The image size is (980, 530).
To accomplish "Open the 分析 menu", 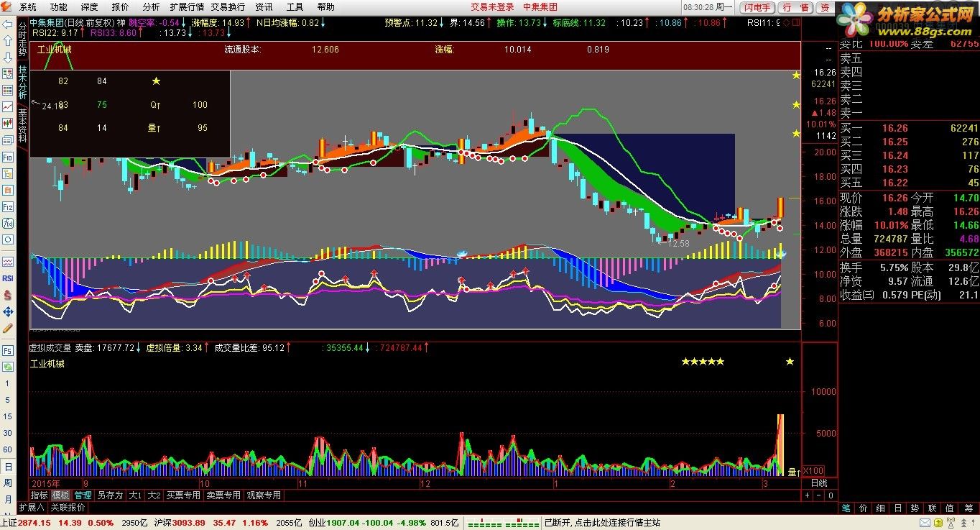I will pyautogui.click(x=152, y=6).
